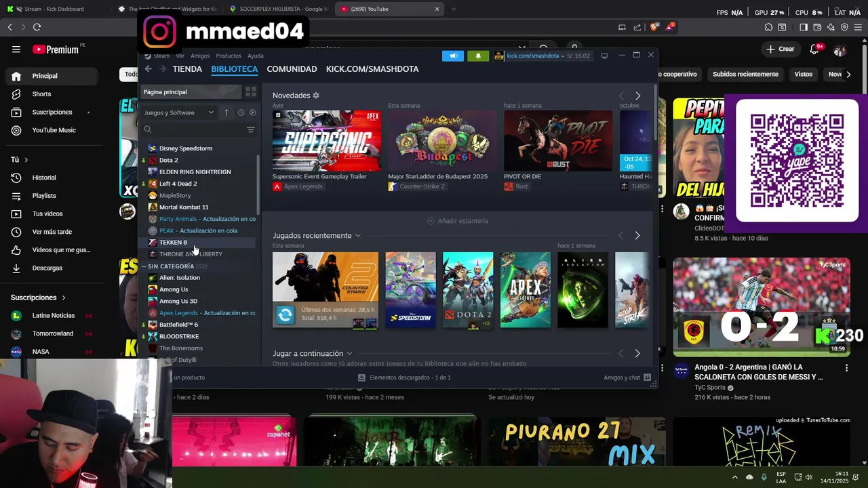
Task: Click the recent activity clock filter icon
Action: (241, 113)
